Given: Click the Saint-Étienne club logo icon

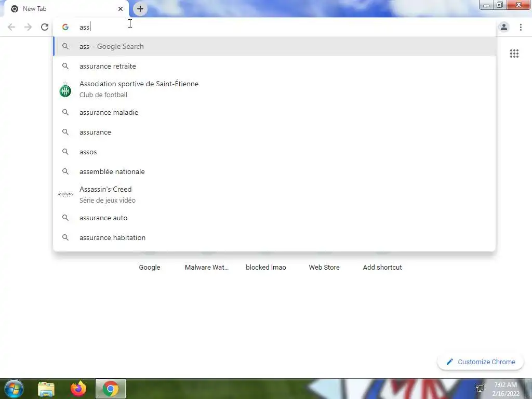Looking at the screenshot, I should 65,89.
